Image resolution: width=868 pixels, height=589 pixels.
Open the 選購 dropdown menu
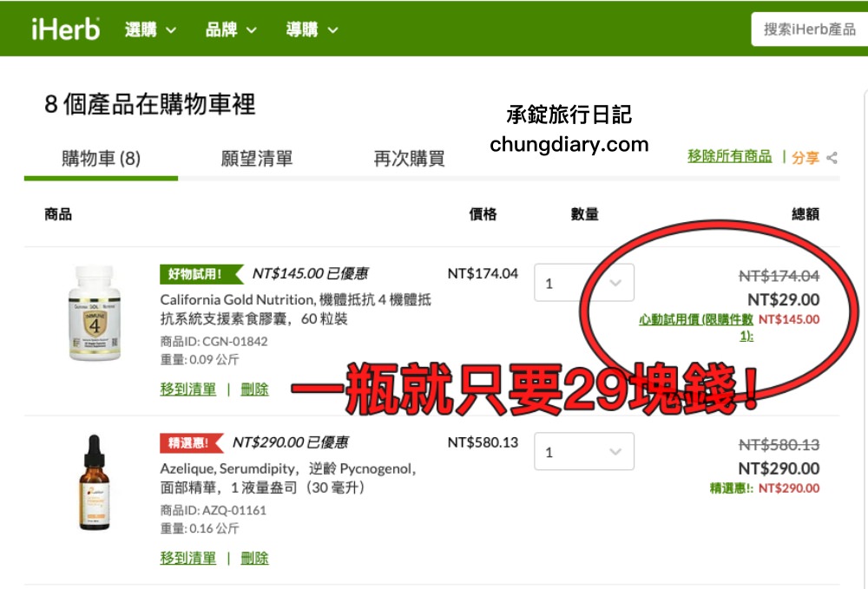point(150,29)
